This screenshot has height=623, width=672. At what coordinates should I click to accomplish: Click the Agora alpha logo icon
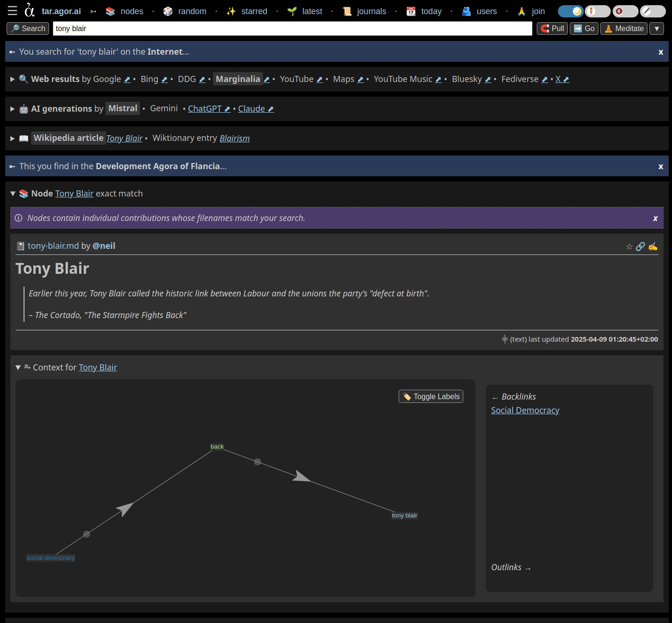pyautogui.click(x=30, y=10)
